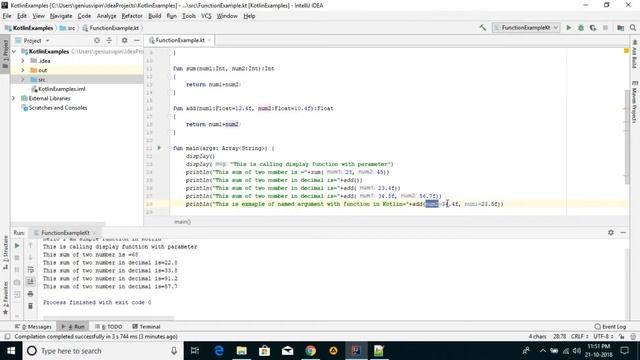
Task: Click the Run tool window tab
Action: (x=73, y=327)
